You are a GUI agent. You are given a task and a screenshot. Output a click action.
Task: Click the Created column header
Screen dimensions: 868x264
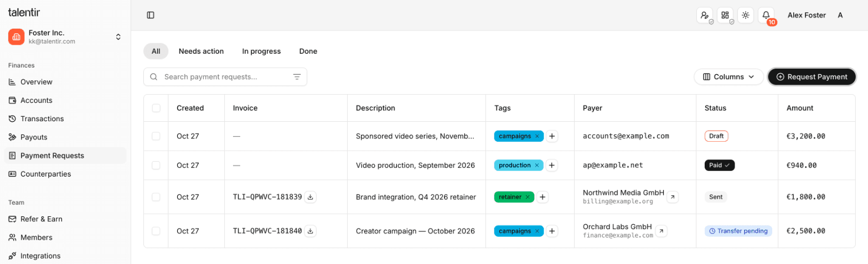point(190,108)
